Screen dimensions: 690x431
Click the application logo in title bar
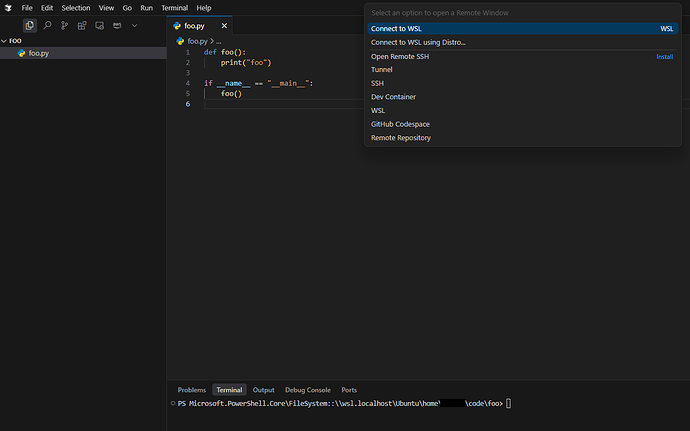click(8, 8)
